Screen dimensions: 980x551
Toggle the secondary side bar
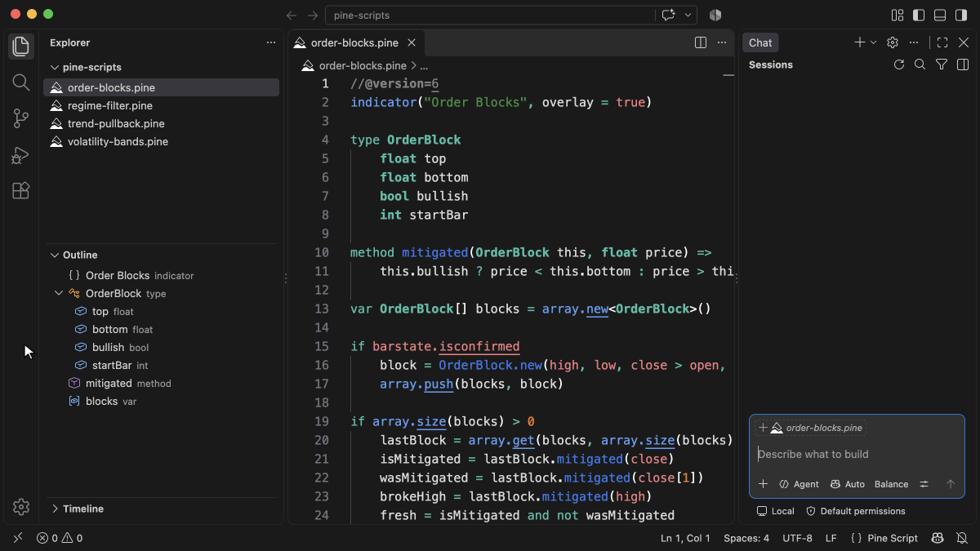pos(961,15)
